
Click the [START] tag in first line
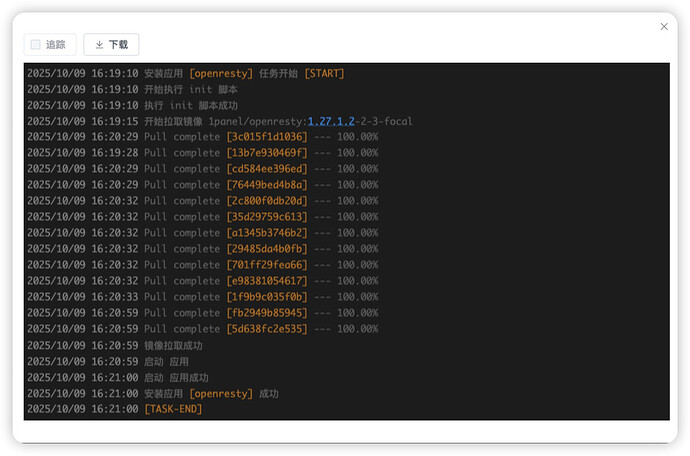[324, 73]
